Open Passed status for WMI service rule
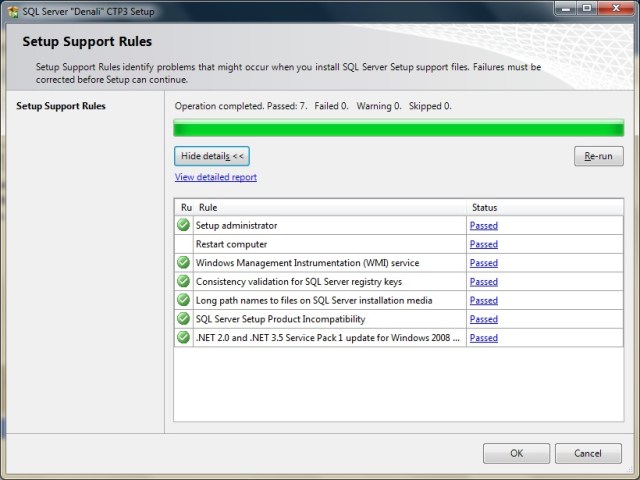The height and width of the screenshot is (480, 640). click(x=483, y=263)
